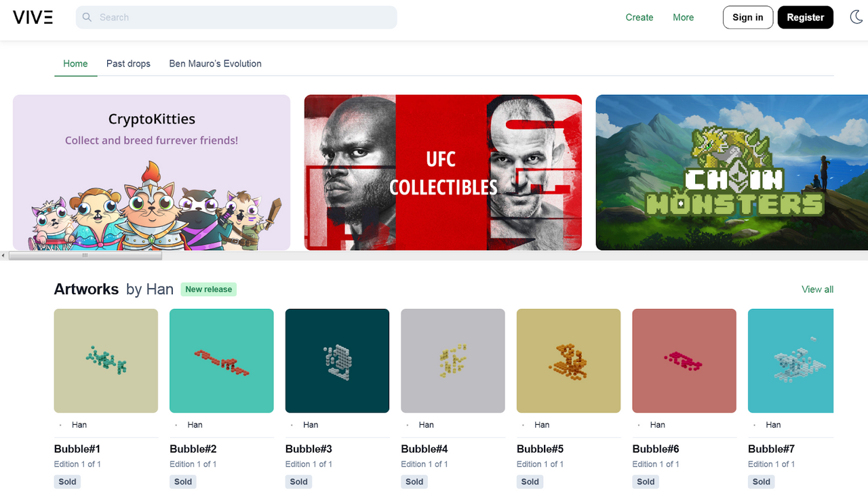
Task: Select the Home tab
Action: coord(75,64)
